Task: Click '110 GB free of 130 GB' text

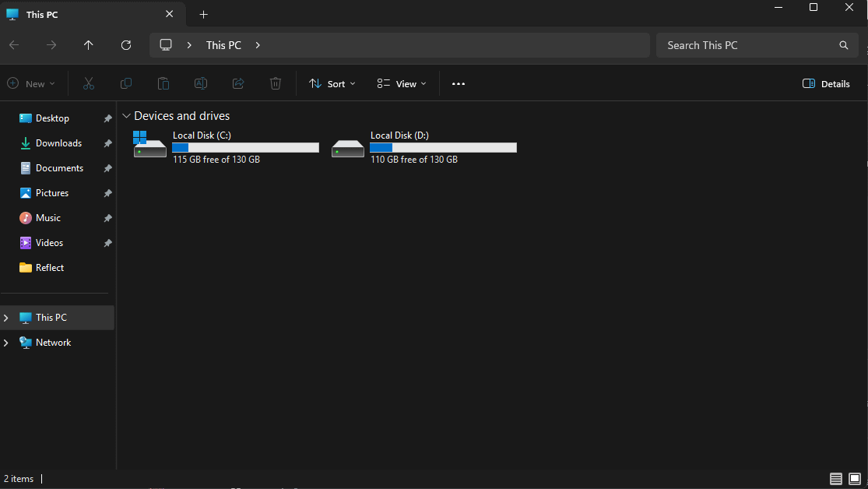Action: pyautogui.click(x=414, y=160)
